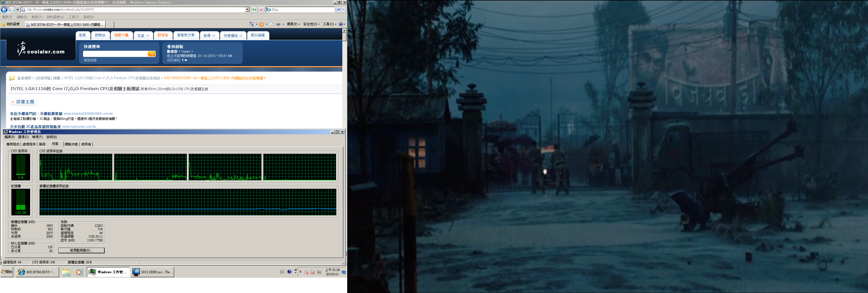Click the IE Home icon

(252, 24)
